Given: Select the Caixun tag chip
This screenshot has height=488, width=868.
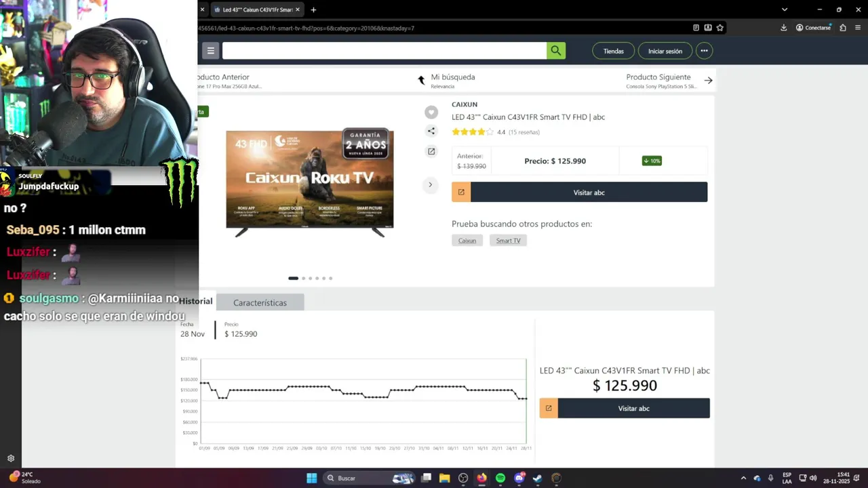Looking at the screenshot, I should point(467,241).
